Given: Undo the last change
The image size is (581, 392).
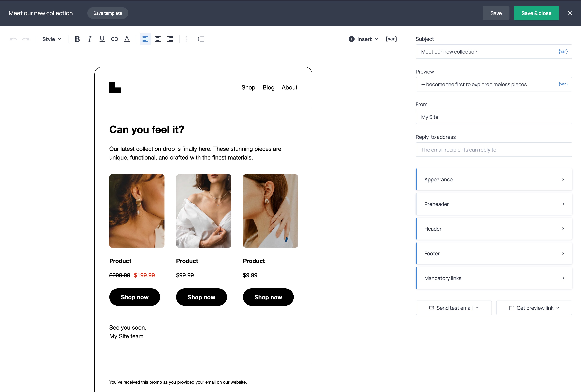Looking at the screenshot, I should (13, 39).
